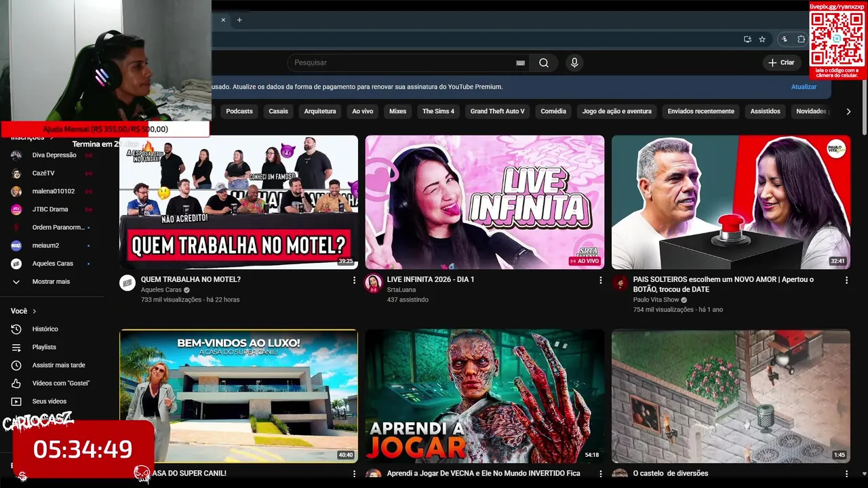Open Paulo Vita Show channel avatar
Image resolution: width=868 pixels, height=488 pixels.
click(620, 283)
